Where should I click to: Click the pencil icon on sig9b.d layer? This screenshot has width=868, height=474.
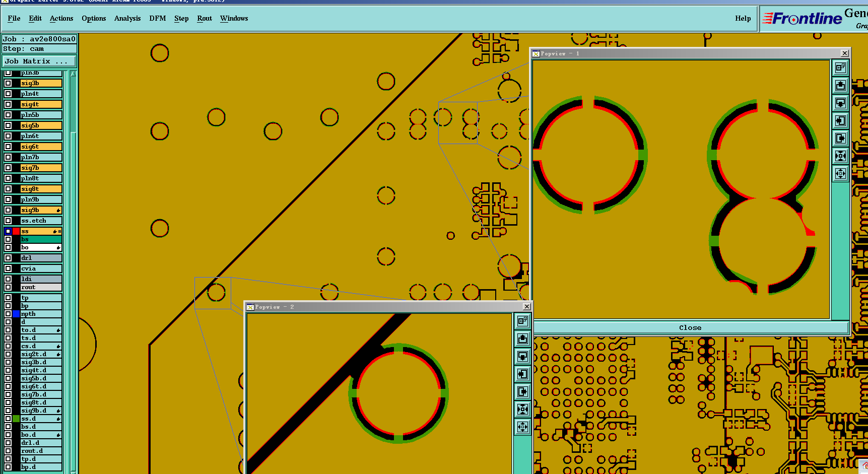click(x=58, y=411)
